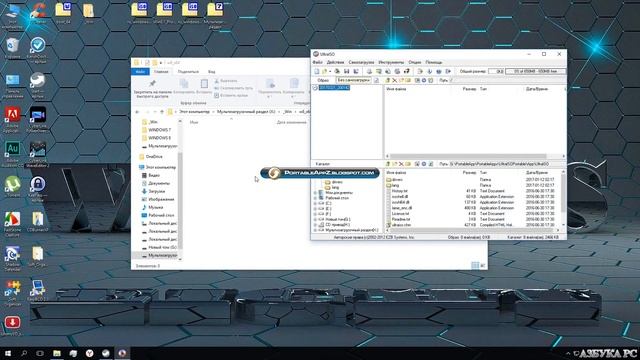Expand drive (C:) in UltraISO local tree
This screenshot has height=360, width=640.
(315, 203)
